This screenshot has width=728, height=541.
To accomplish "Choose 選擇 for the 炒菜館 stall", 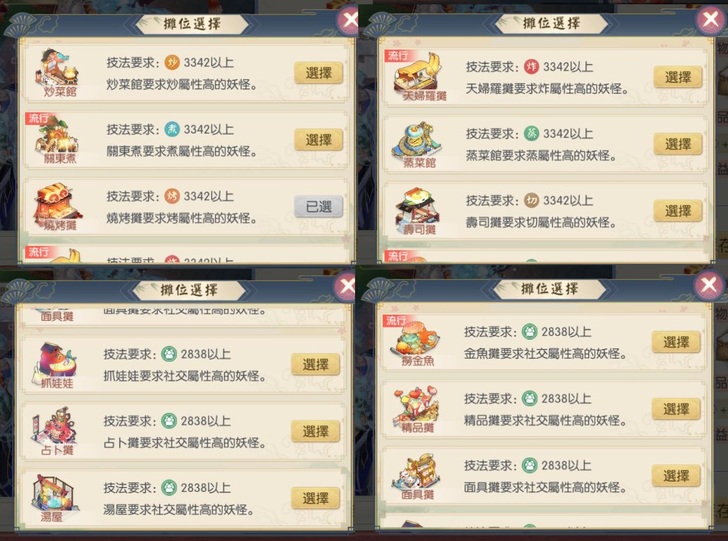I will click(318, 73).
